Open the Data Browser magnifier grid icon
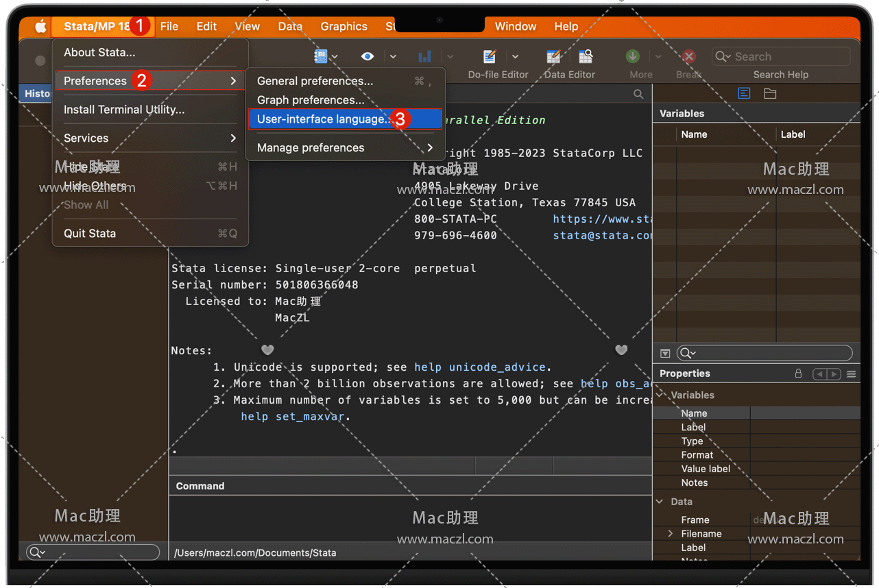This screenshot has width=879, height=588. tap(586, 57)
